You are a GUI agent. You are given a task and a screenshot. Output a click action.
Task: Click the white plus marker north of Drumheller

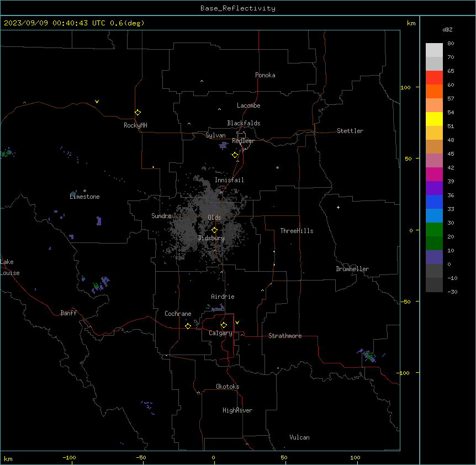pos(338,207)
